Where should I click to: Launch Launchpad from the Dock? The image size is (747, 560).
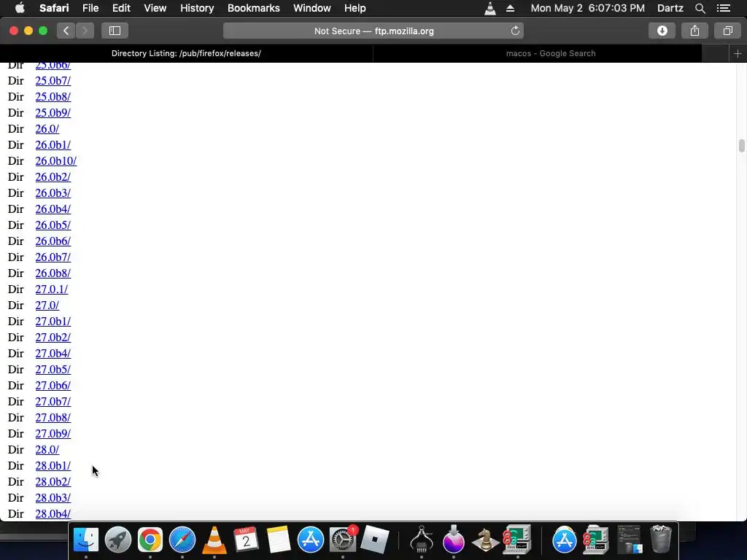pyautogui.click(x=118, y=540)
